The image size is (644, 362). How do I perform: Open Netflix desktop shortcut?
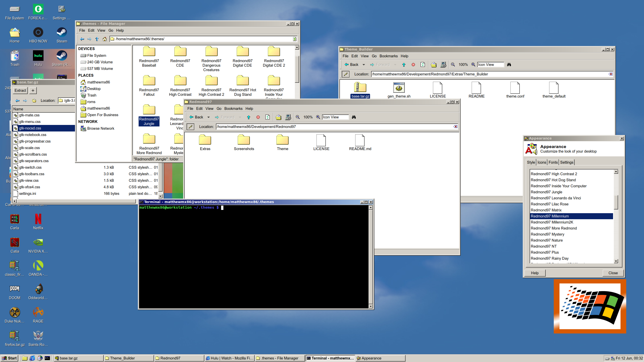point(38,222)
